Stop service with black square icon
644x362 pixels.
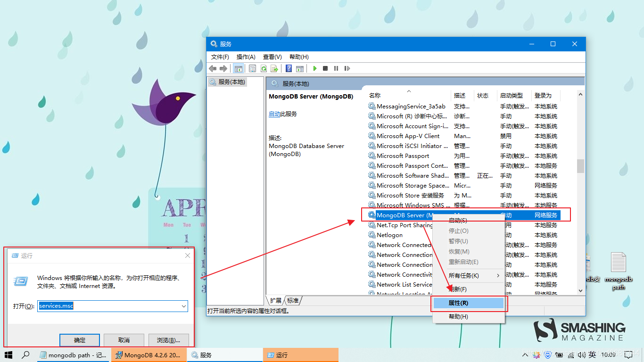pyautogui.click(x=325, y=68)
